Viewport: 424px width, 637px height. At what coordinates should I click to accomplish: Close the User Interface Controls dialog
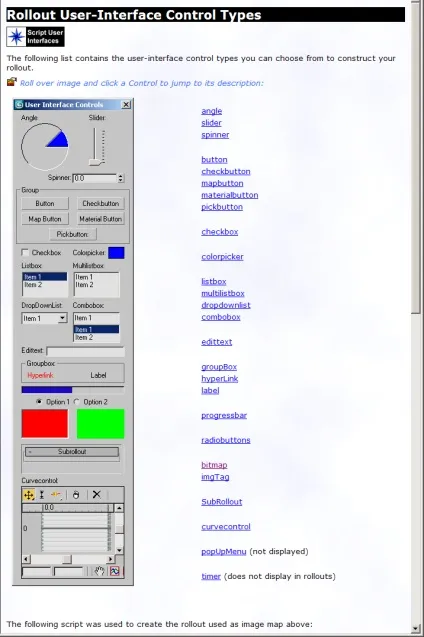(x=126, y=105)
